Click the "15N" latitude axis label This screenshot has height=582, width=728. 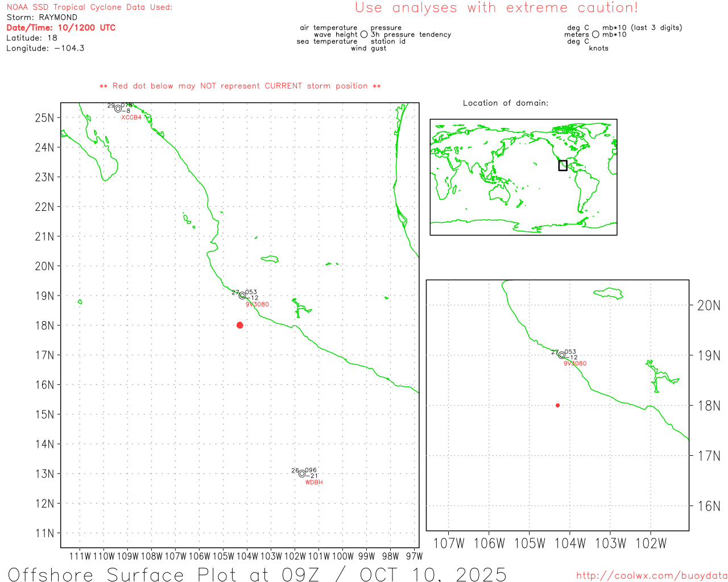44,414
